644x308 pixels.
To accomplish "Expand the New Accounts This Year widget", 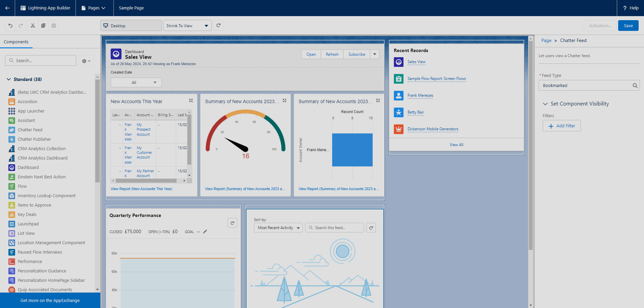I will click(x=191, y=100).
